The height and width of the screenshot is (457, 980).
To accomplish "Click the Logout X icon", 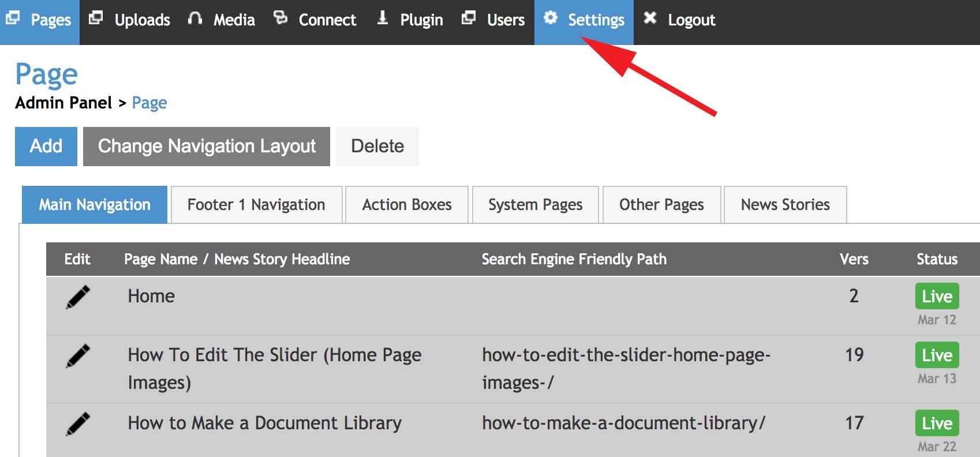I will 650,18.
